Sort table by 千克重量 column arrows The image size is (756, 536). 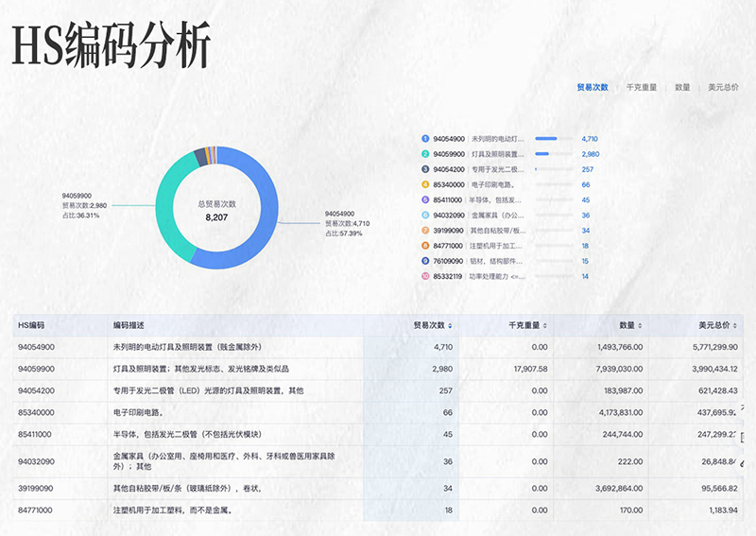tap(545, 325)
